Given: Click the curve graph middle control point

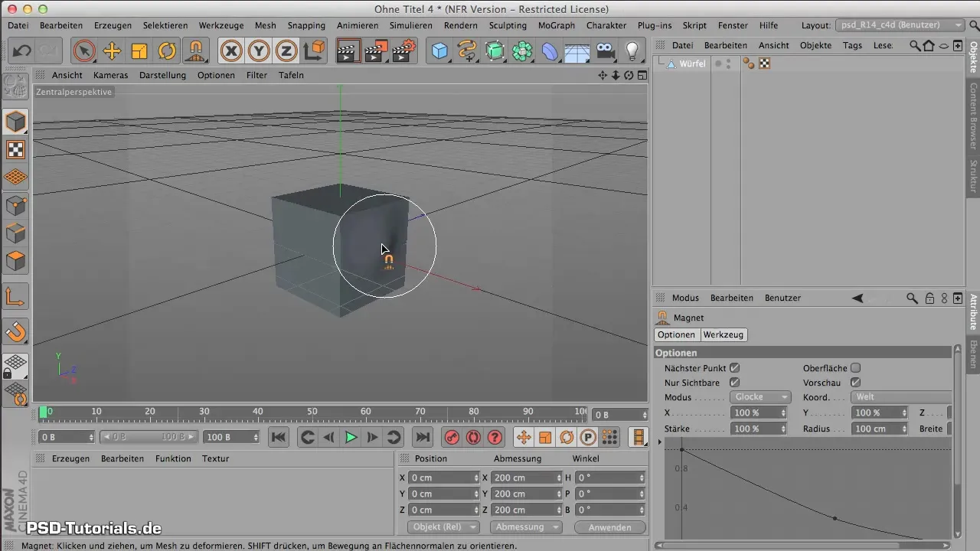Looking at the screenshot, I should pyautogui.click(x=835, y=519).
